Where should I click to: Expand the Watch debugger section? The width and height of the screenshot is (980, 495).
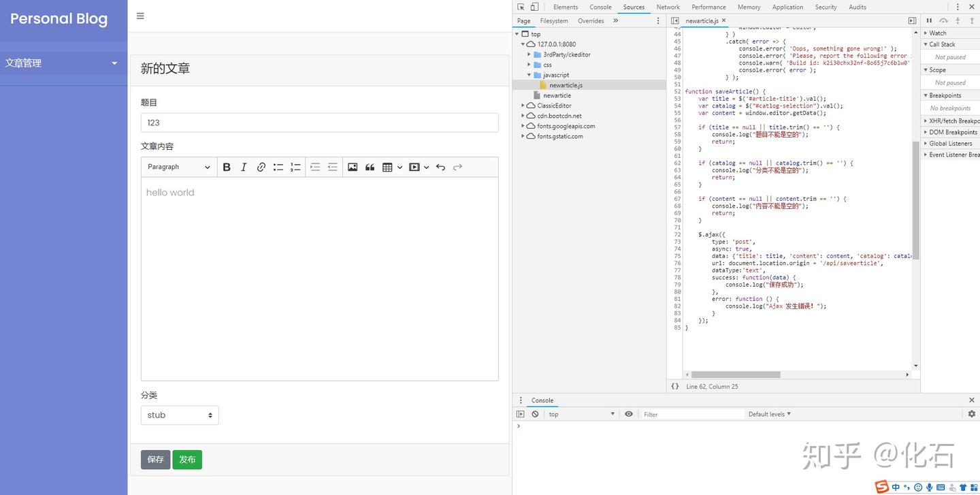pyautogui.click(x=950, y=33)
